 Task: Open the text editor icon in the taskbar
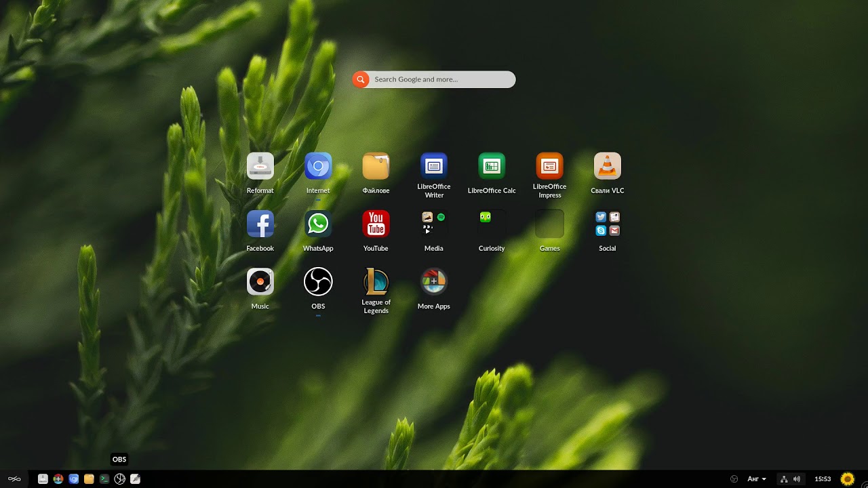135,479
